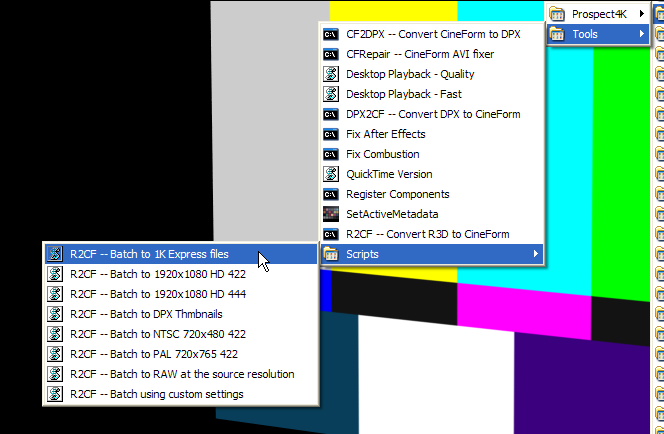The height and width of the screenshot is (434, 664).
Task: Click icon beside Batch to NTSC 720x480 422
Action: [55, 334]
